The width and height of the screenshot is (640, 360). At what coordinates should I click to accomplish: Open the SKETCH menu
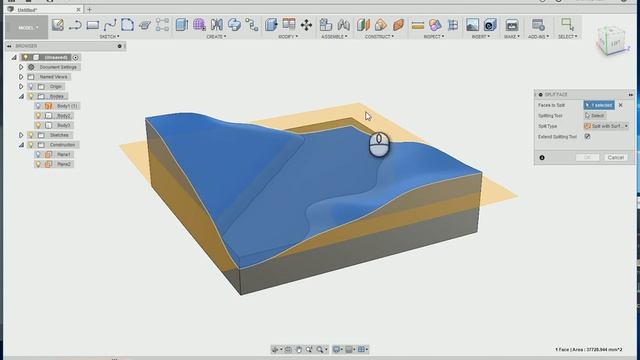coord(109,37)
